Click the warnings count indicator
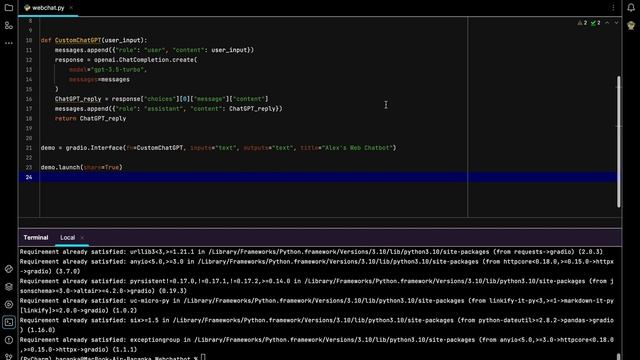Viewport: 640px width, 360px height. tap(582, 23)
